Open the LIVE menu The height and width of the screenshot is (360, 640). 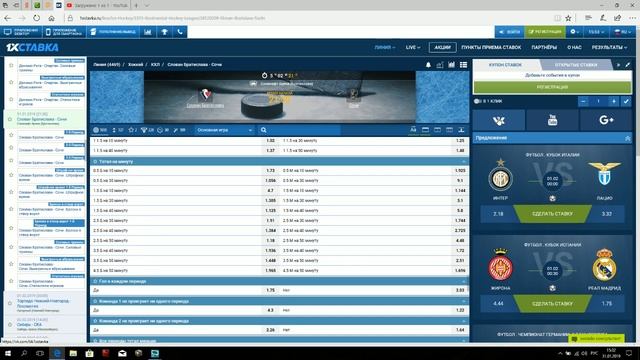click(413, 47)
